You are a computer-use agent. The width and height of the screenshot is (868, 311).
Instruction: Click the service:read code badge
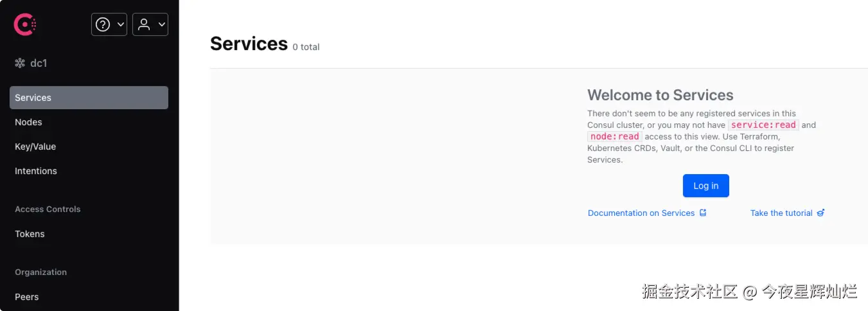pyautogui.click(x=763, y=125)
